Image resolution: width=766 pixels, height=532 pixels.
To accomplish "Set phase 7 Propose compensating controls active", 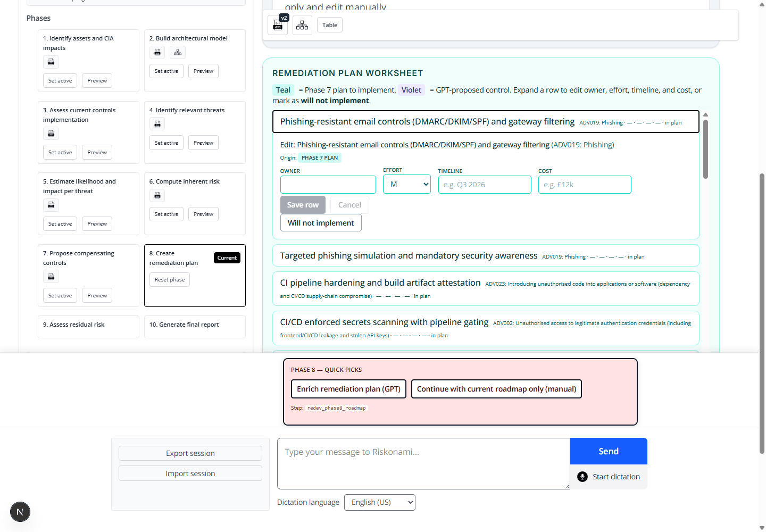I will tap(60, 296).
